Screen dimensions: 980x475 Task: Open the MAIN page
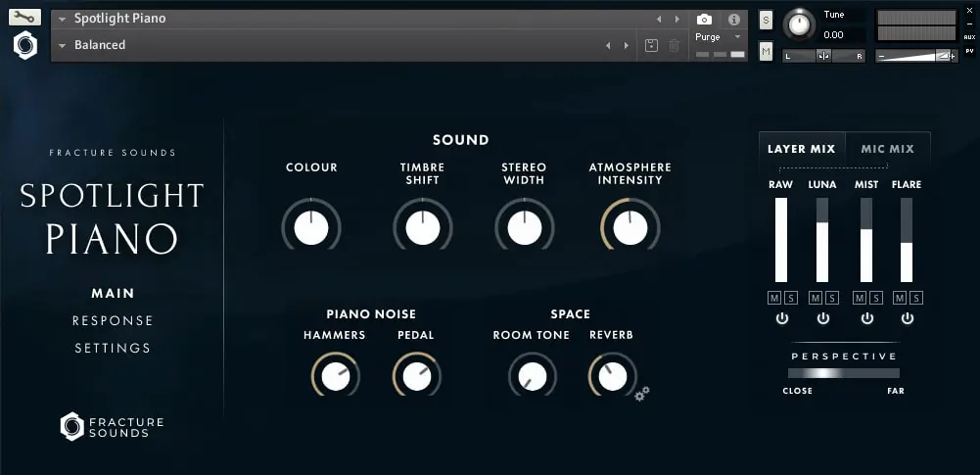pyautogui.click(x=114, y=293)
